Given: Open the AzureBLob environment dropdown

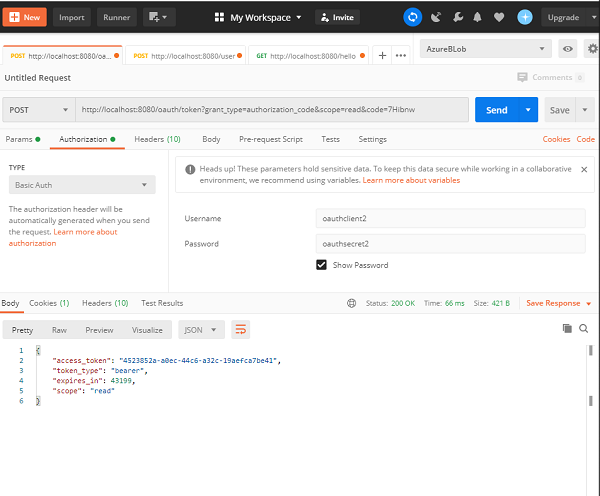Looking at the screenshot, I should pyautogui.click(x=487, y=48).
